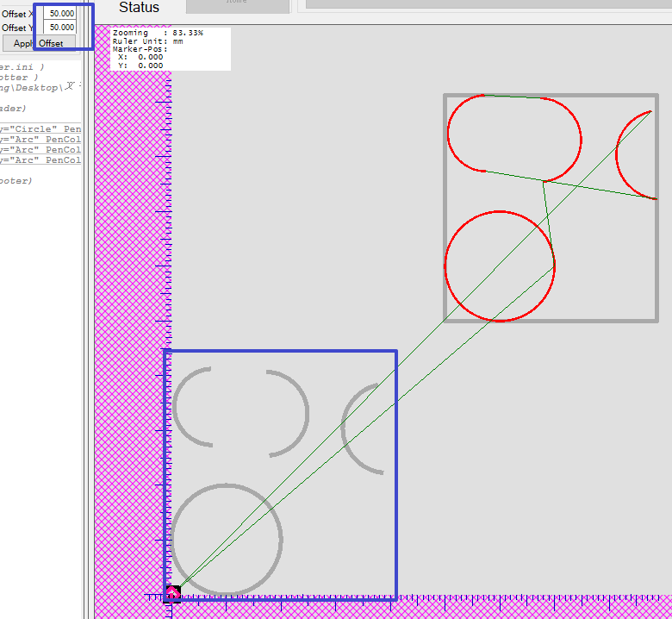The image size is (672, 619).
Task: Select the first "Arc" PenCol code line
Action: [x=40, y=140]
